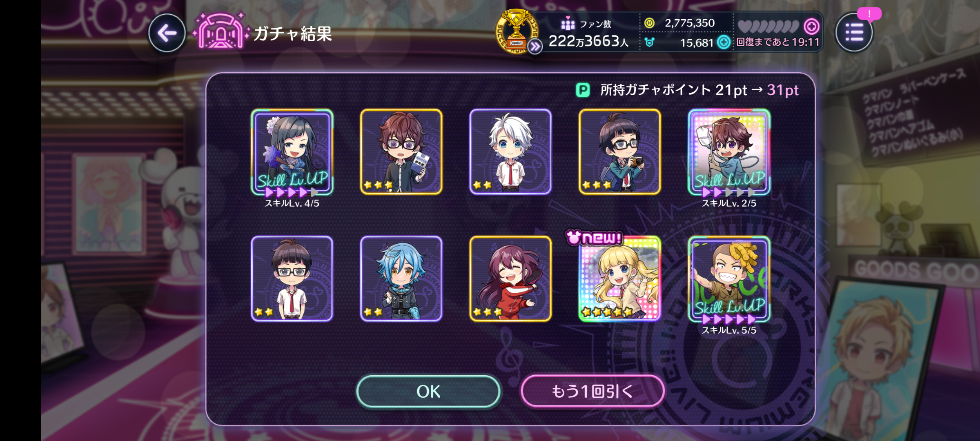
Task: Tap the gold coin currency icon
Action: pos(649,23)
